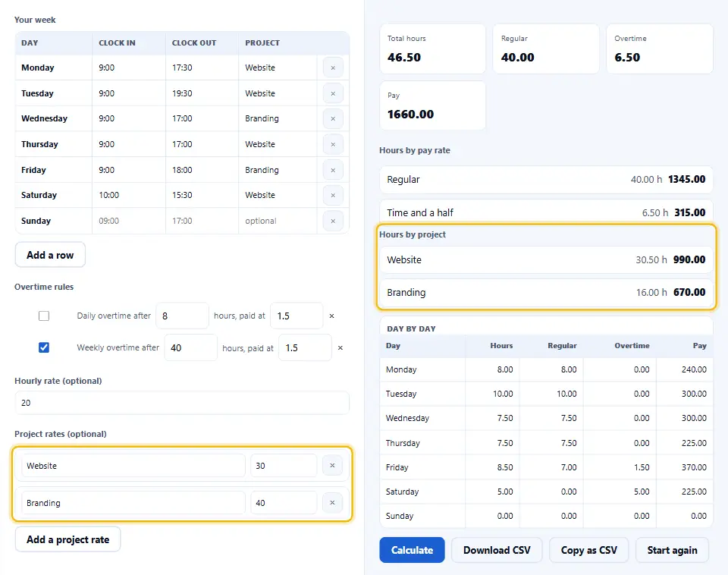The height and width of the screenshot is (575, 728).
Task: Remove the Wednesday row
Action: (x=333, y=119)
